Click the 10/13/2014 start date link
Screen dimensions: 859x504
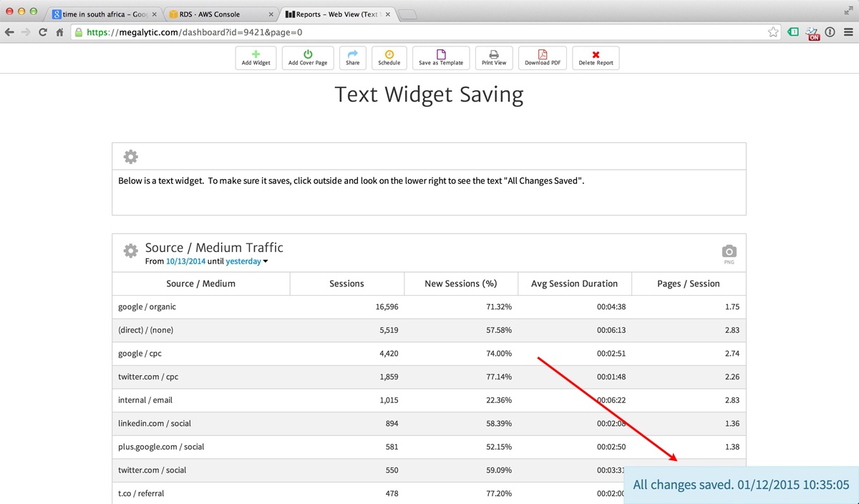tap(185, 261)
